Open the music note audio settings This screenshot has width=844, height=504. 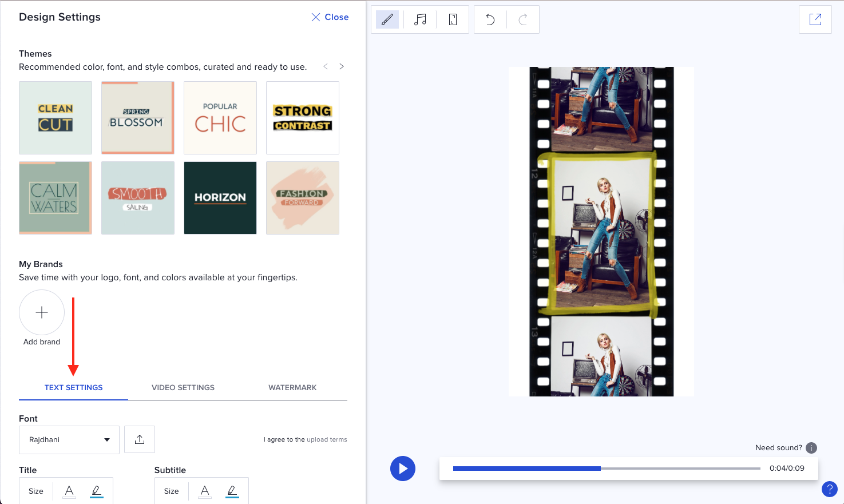[x=420, y=19]
